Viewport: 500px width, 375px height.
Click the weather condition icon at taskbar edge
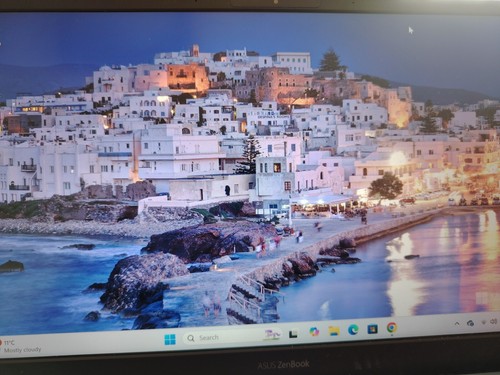pos(1,343)
